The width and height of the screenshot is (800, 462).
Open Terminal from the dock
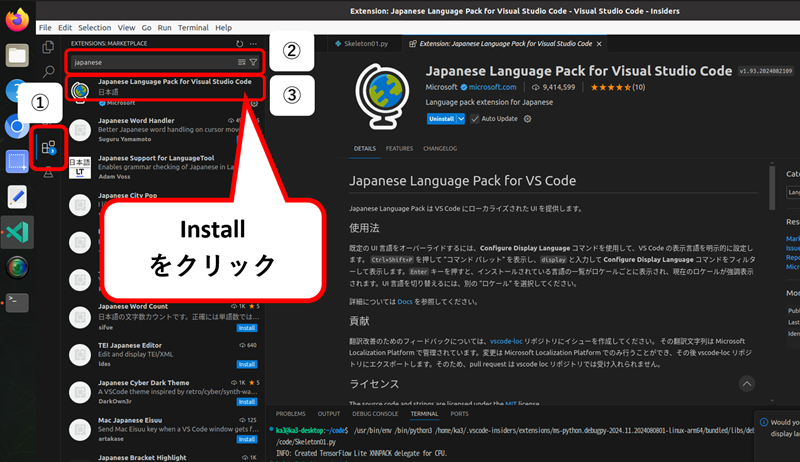tap(17, 302)
